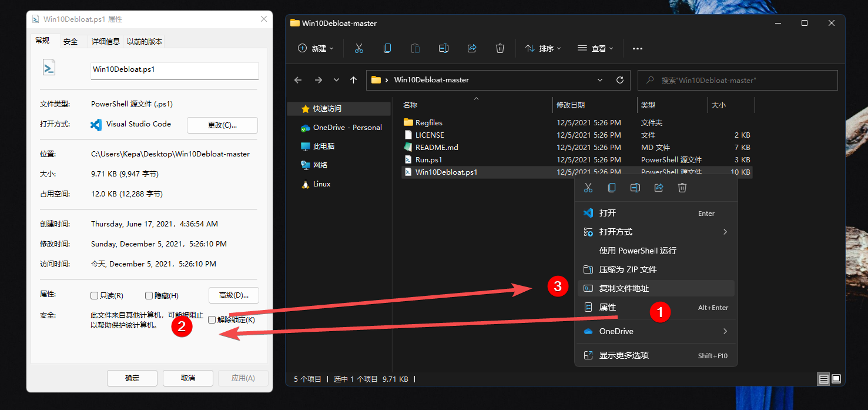Toggle the 隐藏 hidden attribute checkbox

(149, 295)
